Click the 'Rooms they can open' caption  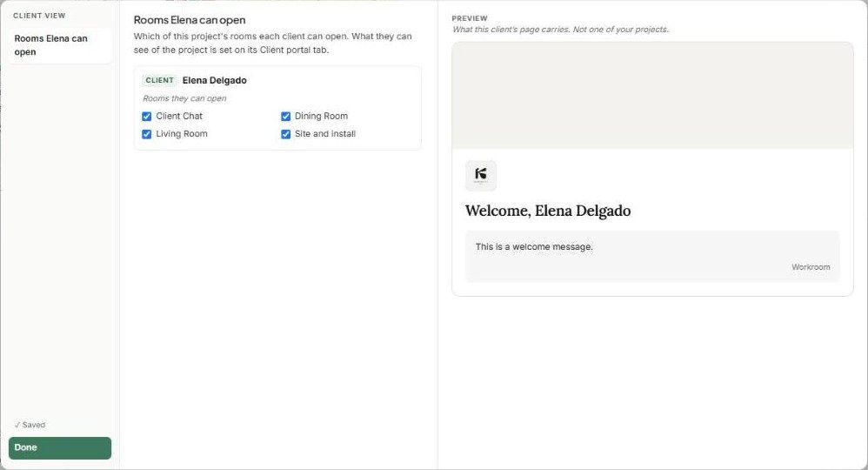pos(184,98)
